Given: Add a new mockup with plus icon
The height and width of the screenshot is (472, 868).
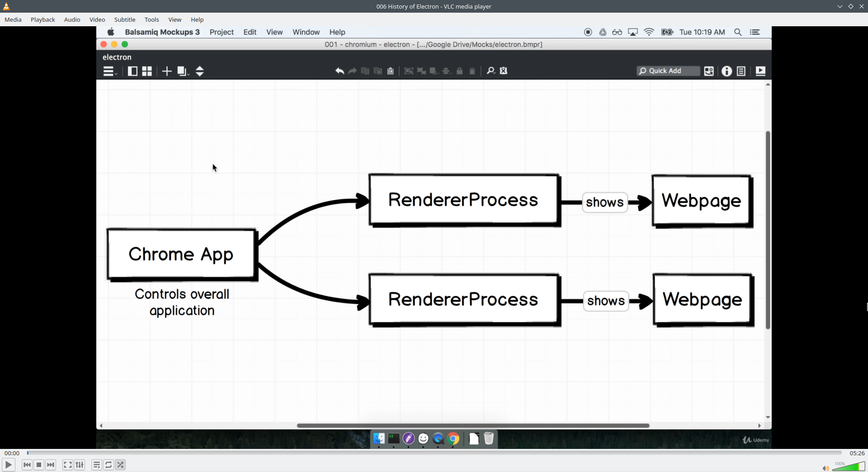Looking at the screenshot, I should [x=167, y=71].
